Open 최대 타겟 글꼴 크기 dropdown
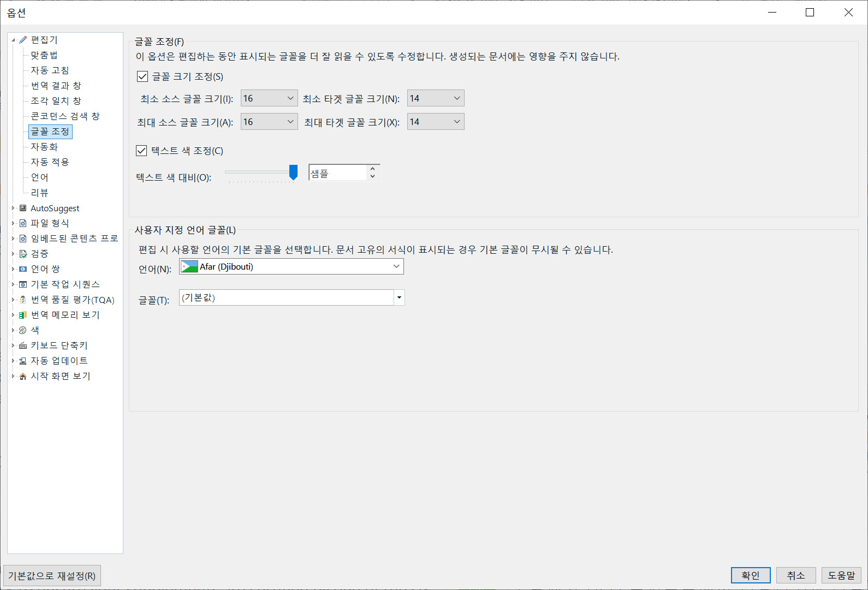 click(x=436, y=122)
